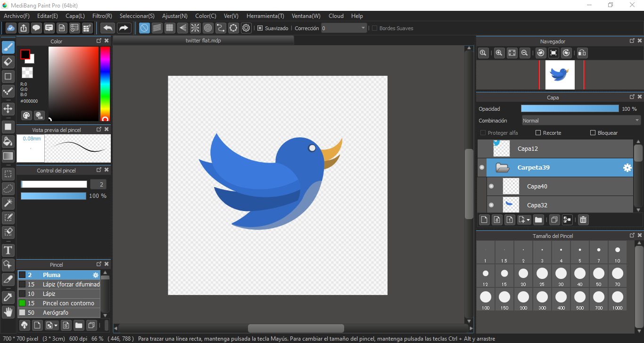644x343 pixels.
Task: Hide the Capa40 layer
Action: pyautogui.click(x=491, y=187)
